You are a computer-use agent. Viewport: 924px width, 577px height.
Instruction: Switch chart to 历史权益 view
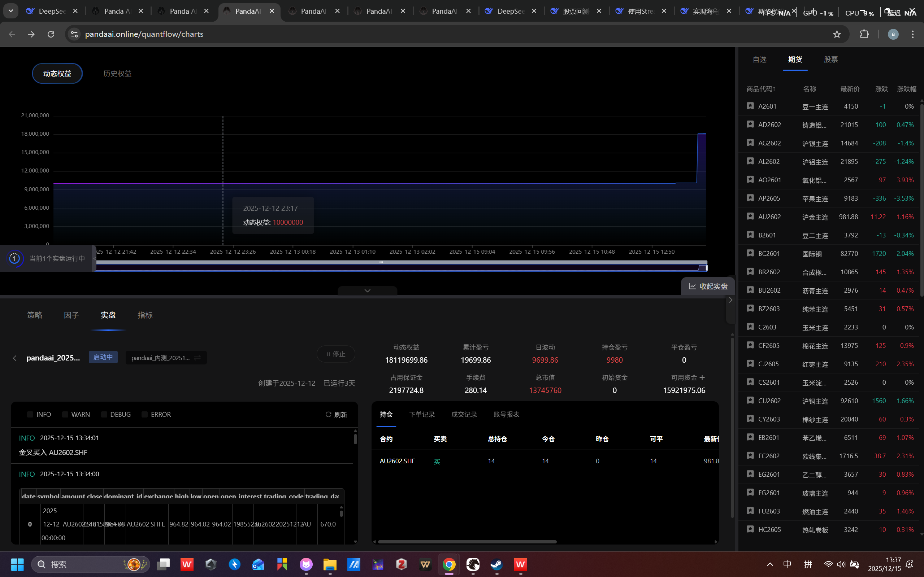click(x=118, y=73)
